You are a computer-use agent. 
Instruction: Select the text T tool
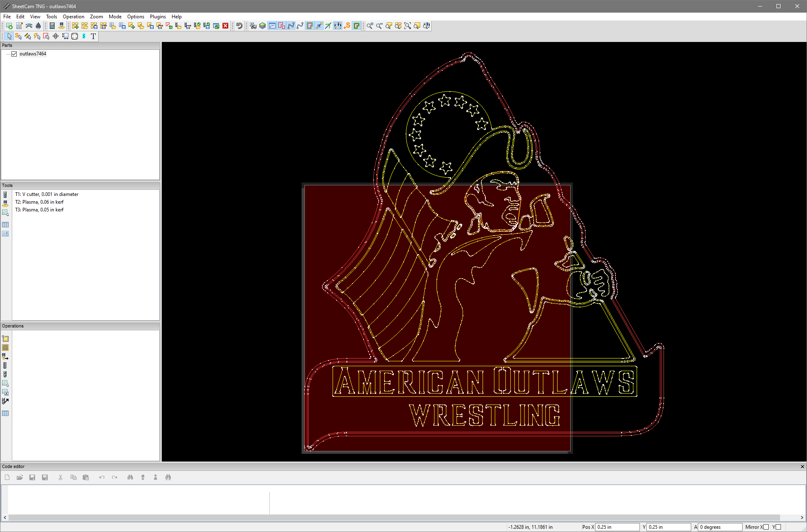point(93,36)
